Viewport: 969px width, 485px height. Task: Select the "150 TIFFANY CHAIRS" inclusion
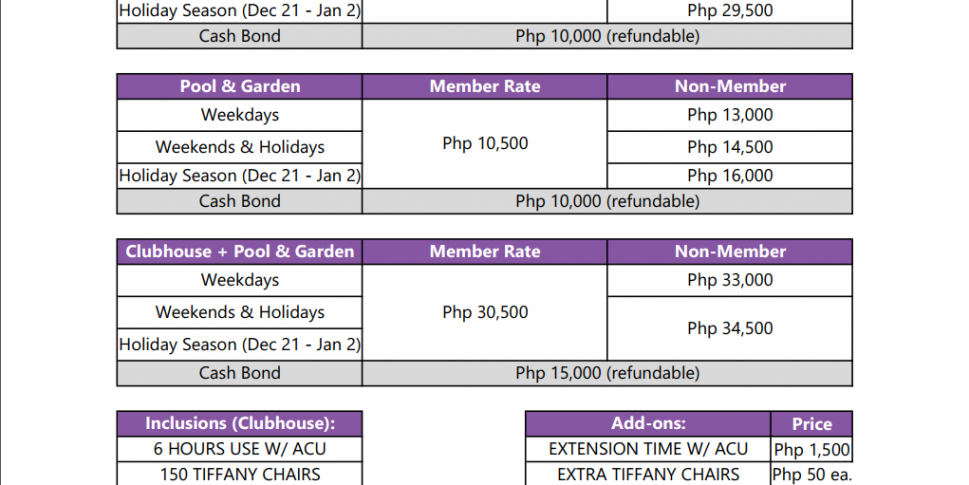(x=240, y=474)
